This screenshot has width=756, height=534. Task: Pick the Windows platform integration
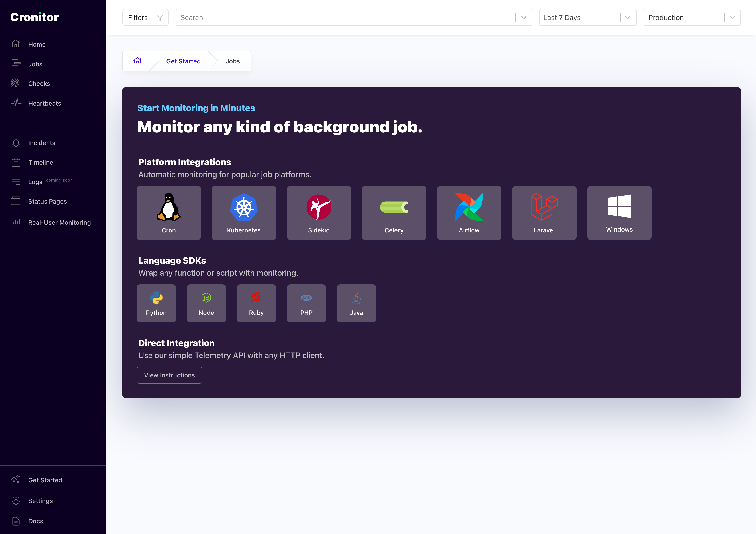click(619, 212)
